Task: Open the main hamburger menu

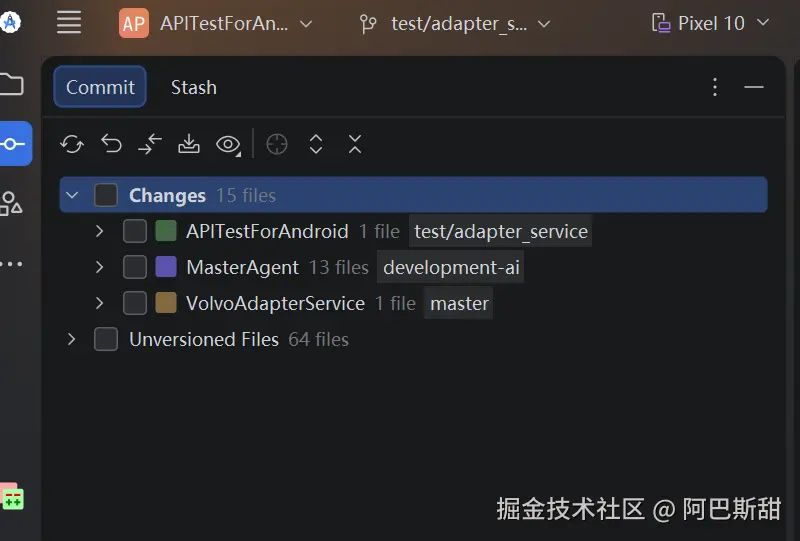Action: [69, 22]
